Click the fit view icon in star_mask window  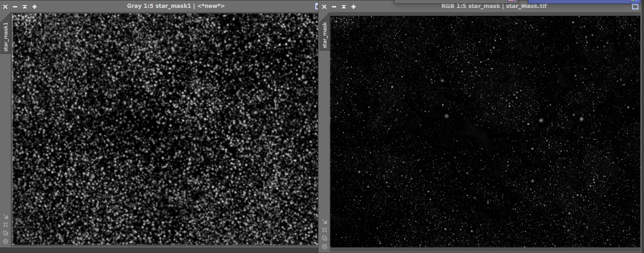click(325, 230)
